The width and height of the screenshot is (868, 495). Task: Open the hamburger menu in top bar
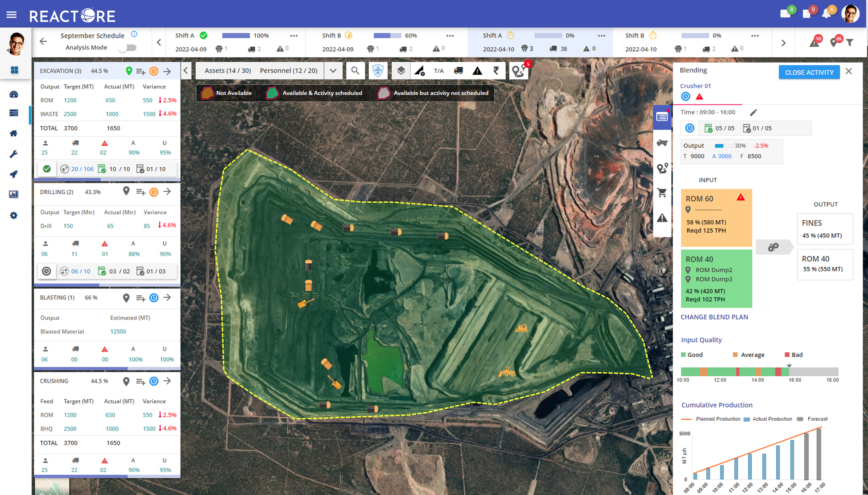click(11, 15)
